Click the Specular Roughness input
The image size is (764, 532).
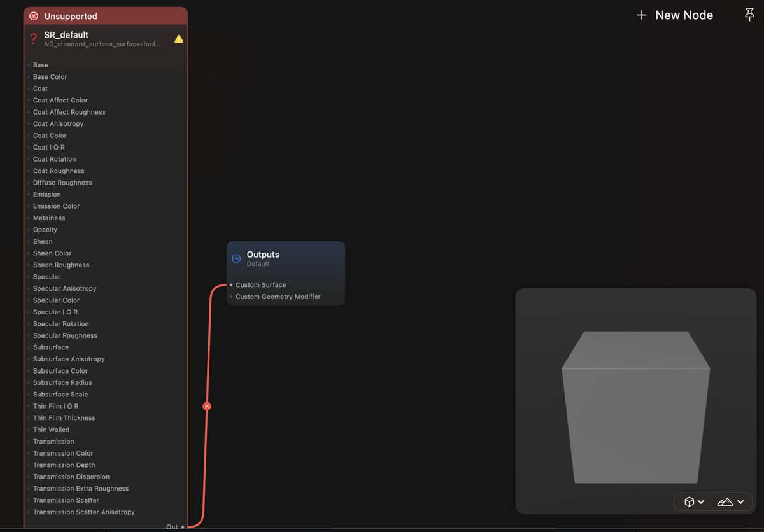(66, 335)
